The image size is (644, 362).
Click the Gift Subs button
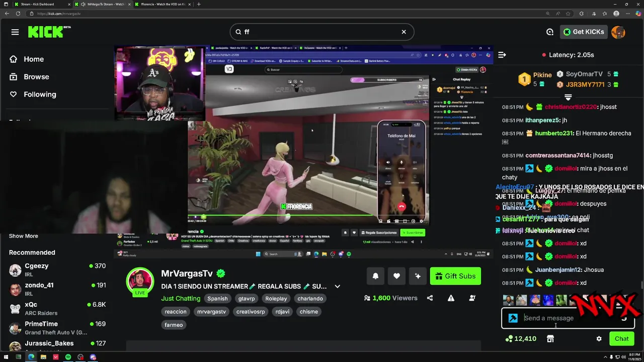click(455, 276)
